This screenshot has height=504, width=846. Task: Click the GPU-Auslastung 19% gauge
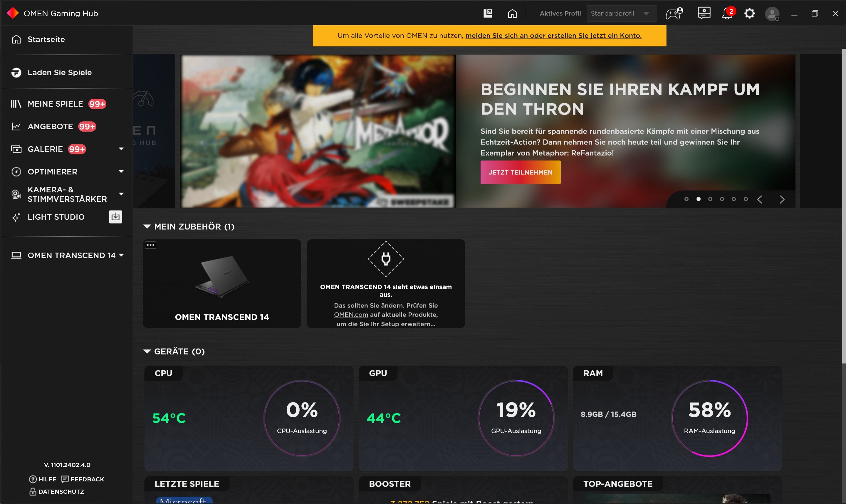[x=516, y=418]
